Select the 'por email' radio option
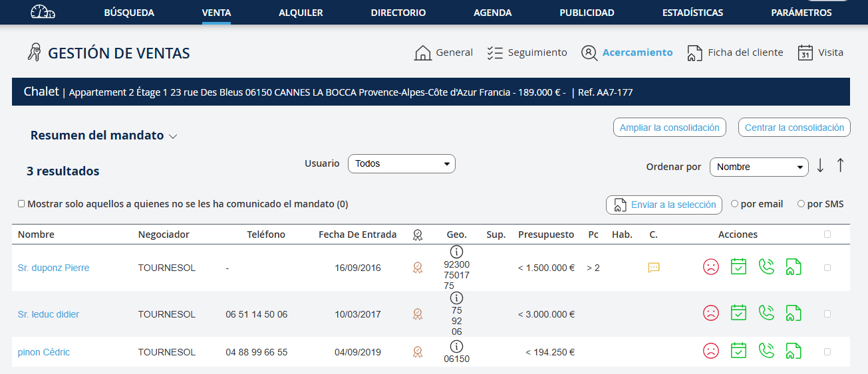The image size is (868, 374). [x=734, y=204]
